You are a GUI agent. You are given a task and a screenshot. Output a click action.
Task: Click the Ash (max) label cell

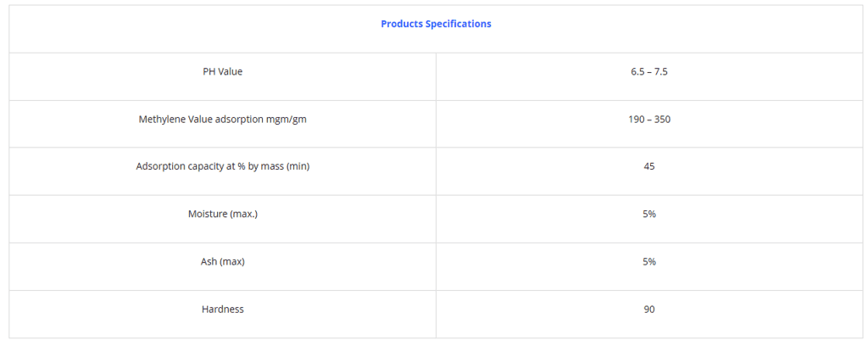(x=222, y=262)
